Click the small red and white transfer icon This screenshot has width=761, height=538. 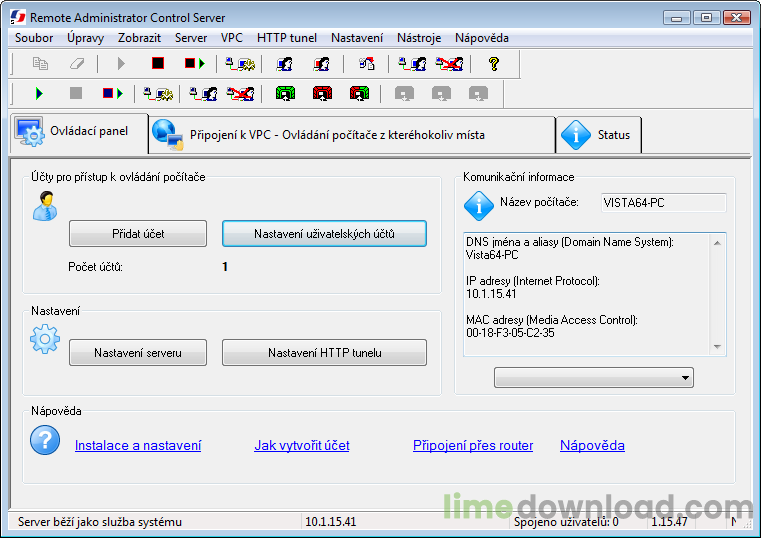pos(366,64)
